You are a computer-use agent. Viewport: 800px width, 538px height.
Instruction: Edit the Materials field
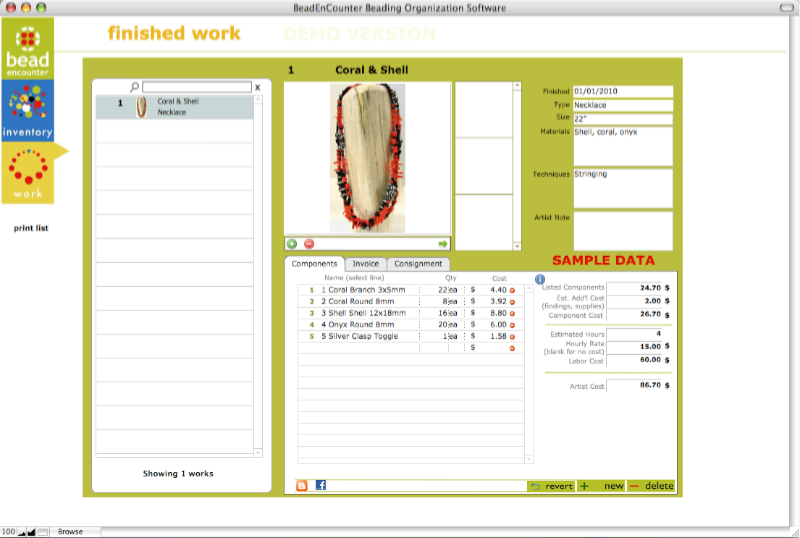pyautogui.click(x=623, y=146)
